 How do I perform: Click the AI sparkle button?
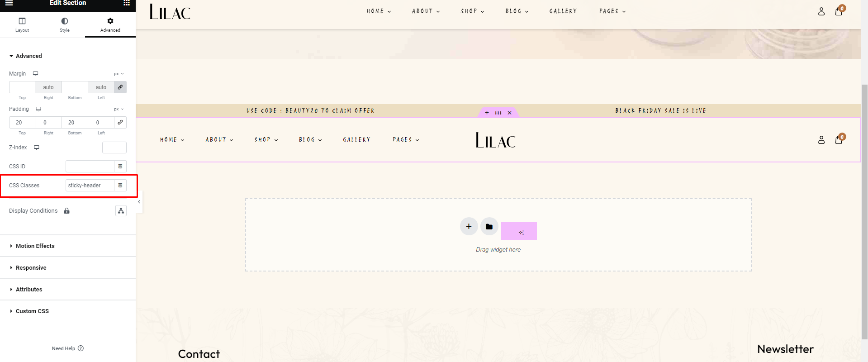(x=519, y=231)
